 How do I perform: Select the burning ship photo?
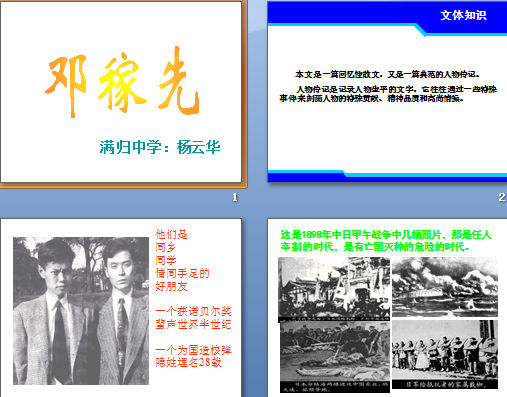(x=445, y=287)
